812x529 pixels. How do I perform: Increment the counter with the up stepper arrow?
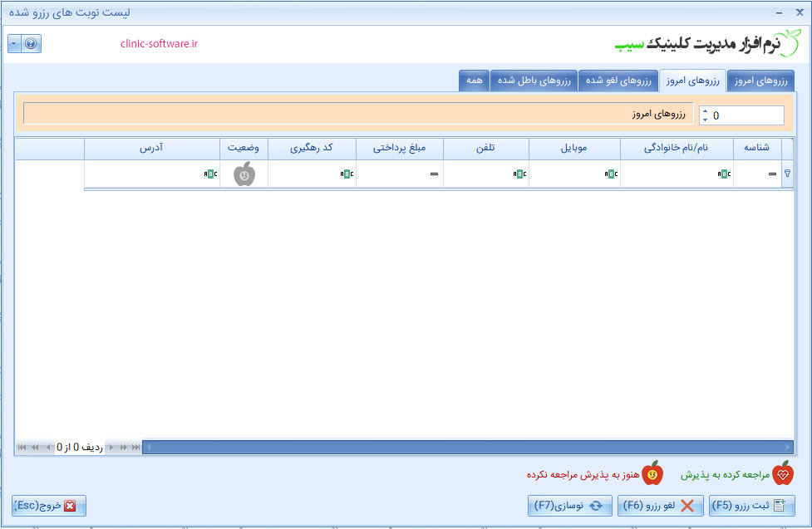coord(706,110)
